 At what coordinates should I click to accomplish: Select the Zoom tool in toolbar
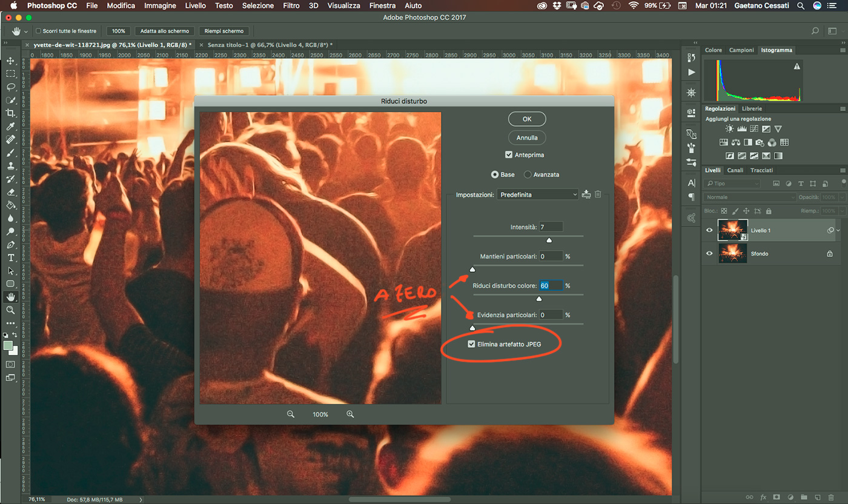[10, 310]
